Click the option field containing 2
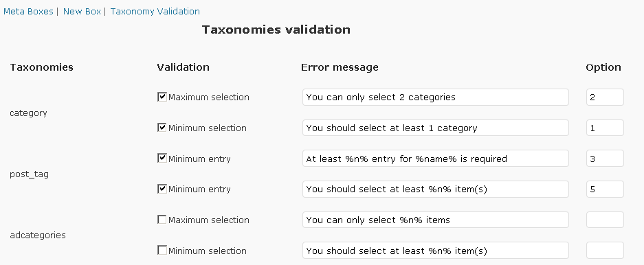 click(605, 97)
